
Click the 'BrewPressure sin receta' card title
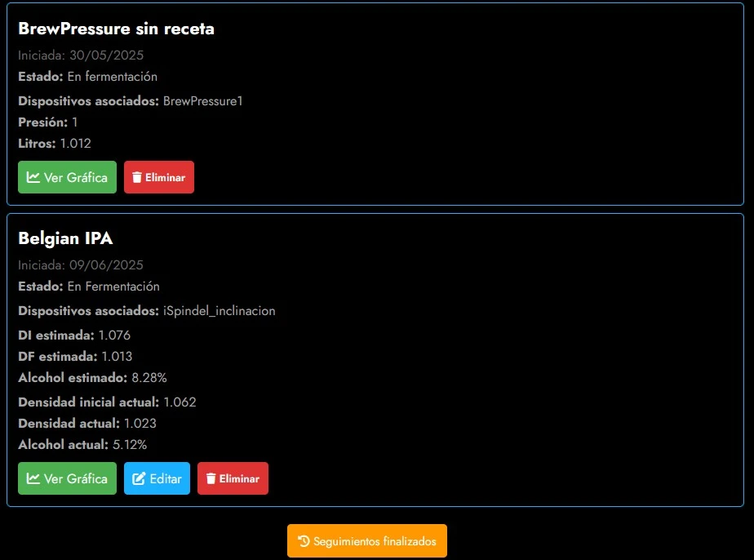[116, 29]
